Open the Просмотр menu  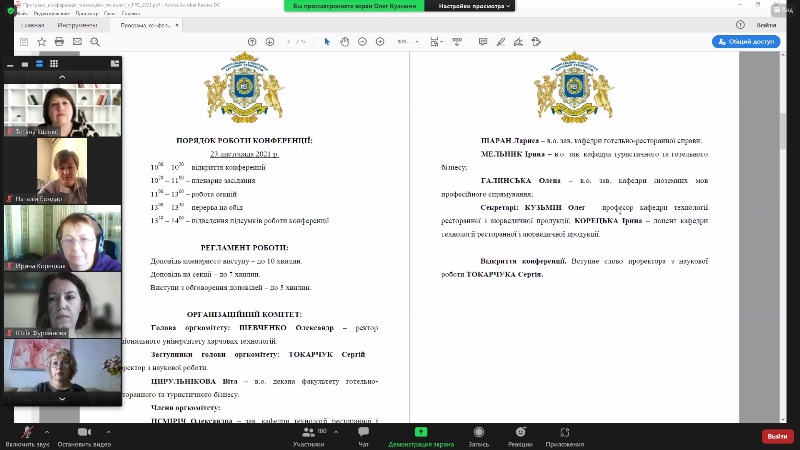coord(87,14)
